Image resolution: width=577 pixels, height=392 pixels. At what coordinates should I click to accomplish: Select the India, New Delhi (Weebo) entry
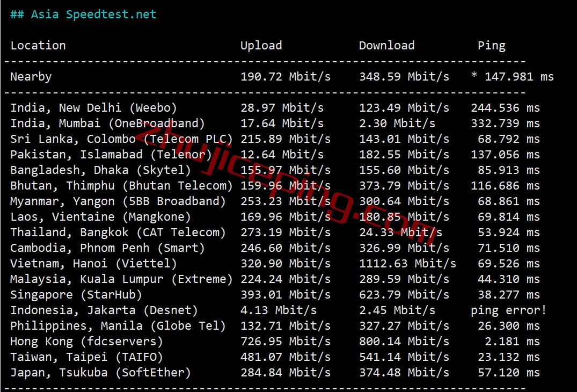(93, 108)
